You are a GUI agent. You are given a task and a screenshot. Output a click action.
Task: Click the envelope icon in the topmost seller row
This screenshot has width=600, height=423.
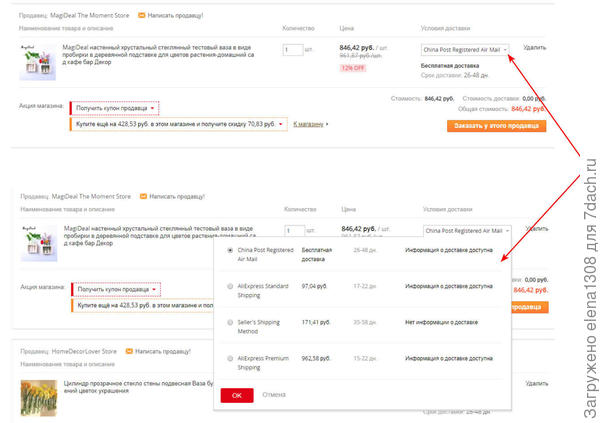(x=143, y=17)
